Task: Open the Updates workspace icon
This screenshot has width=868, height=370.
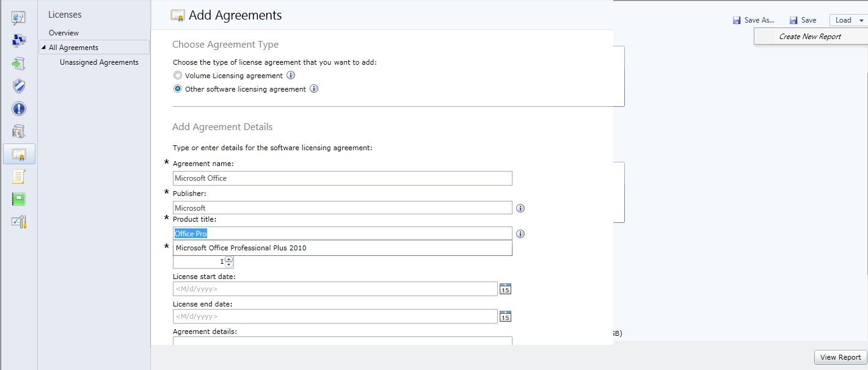Action: point(18,63)
